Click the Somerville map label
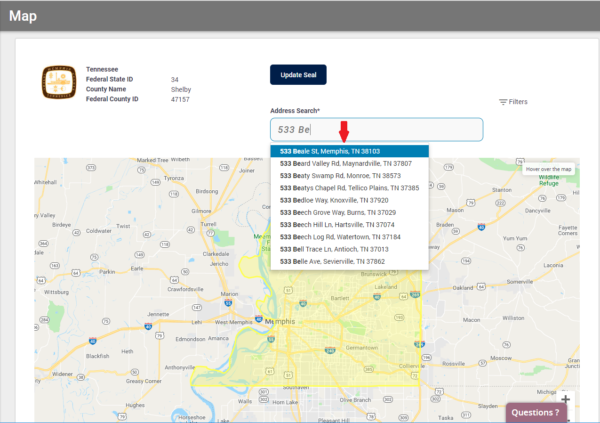600x423 pixels. (520, 282)
